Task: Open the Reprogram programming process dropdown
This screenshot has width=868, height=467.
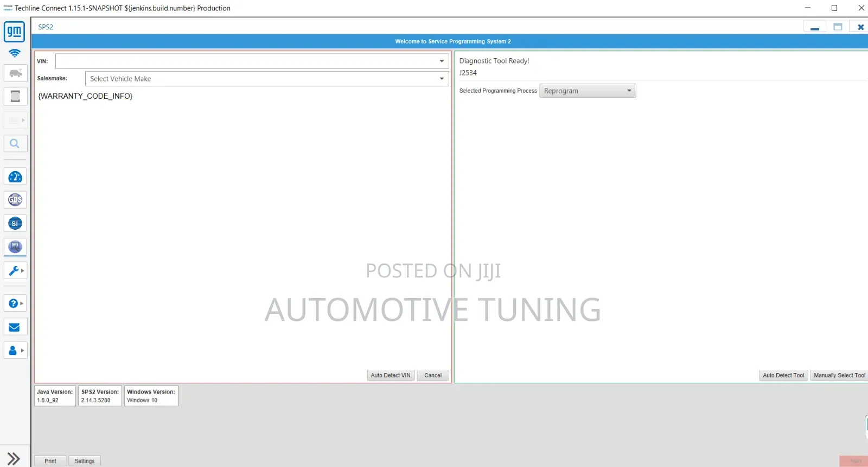Action: [x=588, y=91]
